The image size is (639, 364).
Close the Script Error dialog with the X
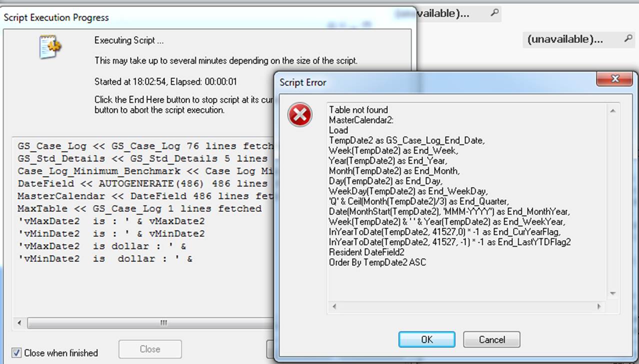(615, 79)
